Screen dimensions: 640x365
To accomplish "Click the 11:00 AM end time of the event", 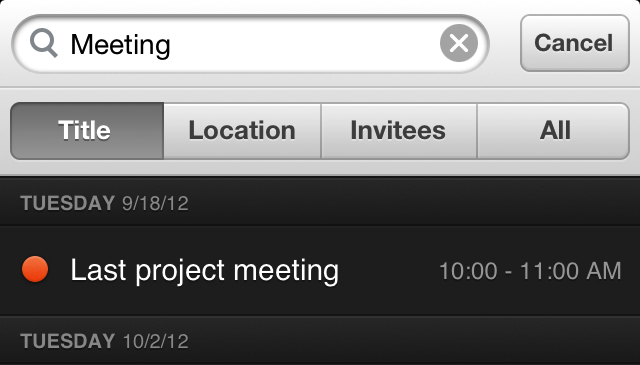I will (571, 271).
